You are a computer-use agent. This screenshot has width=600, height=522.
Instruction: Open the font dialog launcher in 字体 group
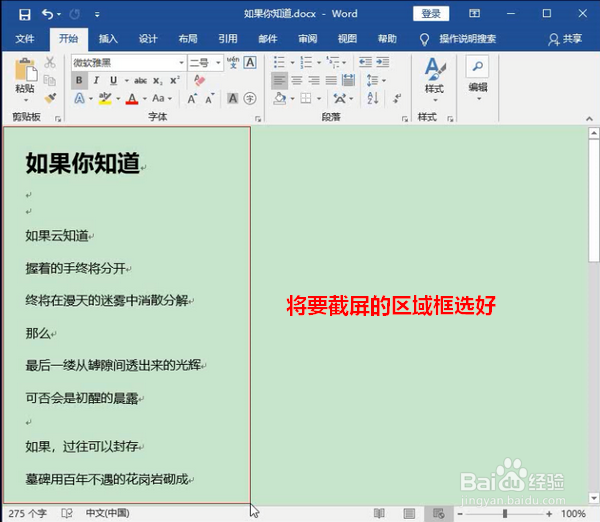tap(258, 119)
